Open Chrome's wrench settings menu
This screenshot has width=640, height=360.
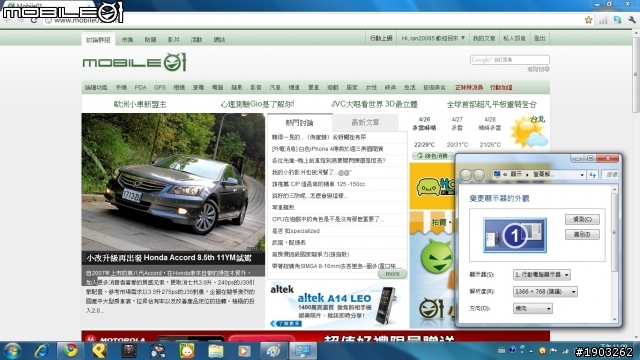pos(632,20)
